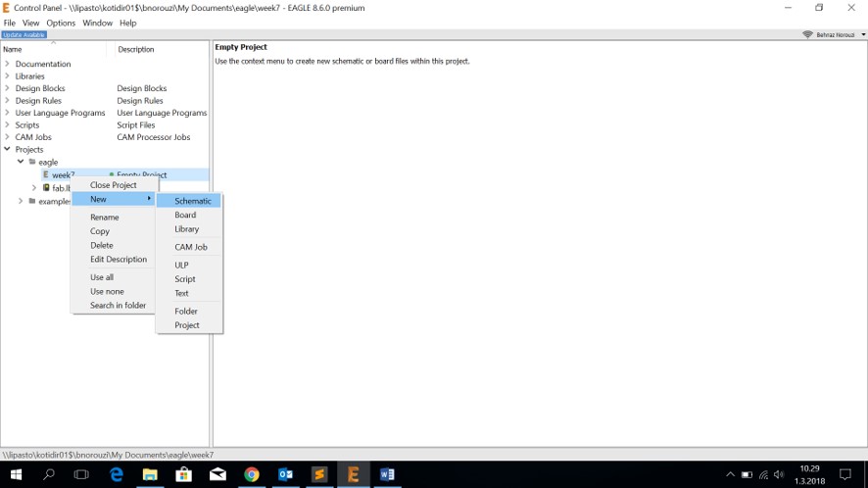The width and height of the screenshot is (868, 488).
Task: Open the Options menu
Action: (x=61, y=23)
